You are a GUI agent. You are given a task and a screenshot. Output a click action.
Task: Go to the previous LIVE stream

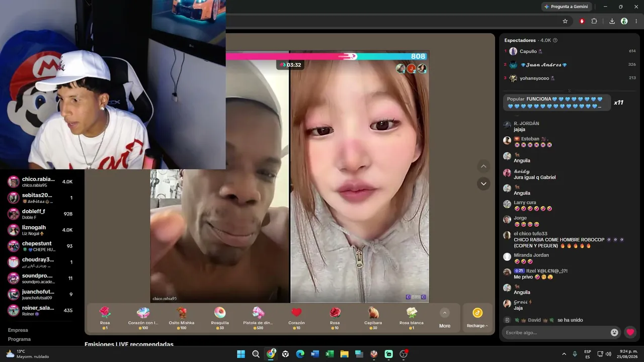(484, 166)
